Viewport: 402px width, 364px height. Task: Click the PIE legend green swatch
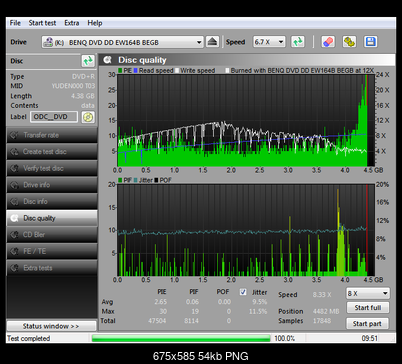click(x=120, y=70)
